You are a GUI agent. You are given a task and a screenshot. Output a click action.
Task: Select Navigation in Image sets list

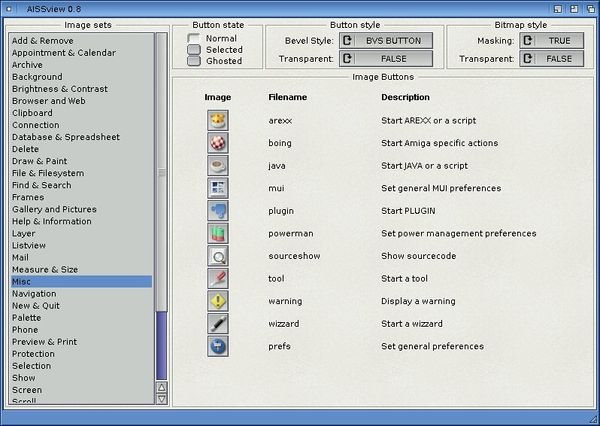click(35, 294)
